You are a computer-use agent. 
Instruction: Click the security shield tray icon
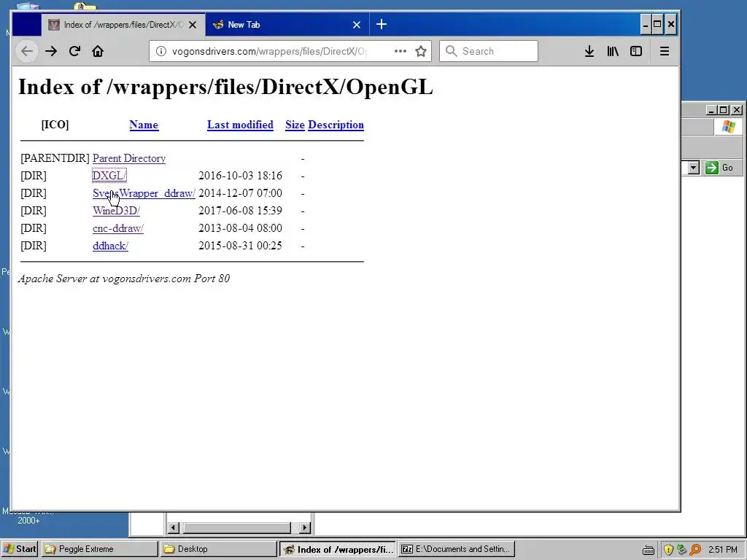pyautogui.click(x=668, y=550)
